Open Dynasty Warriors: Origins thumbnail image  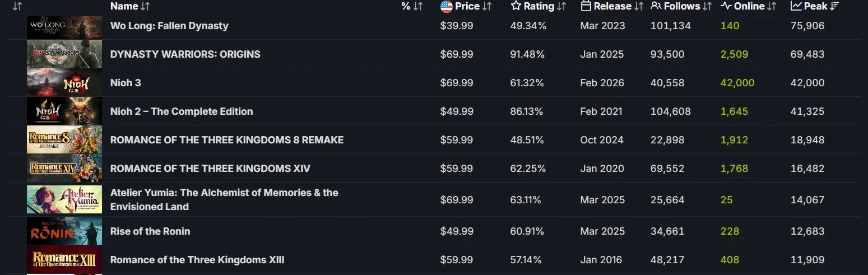64,54
